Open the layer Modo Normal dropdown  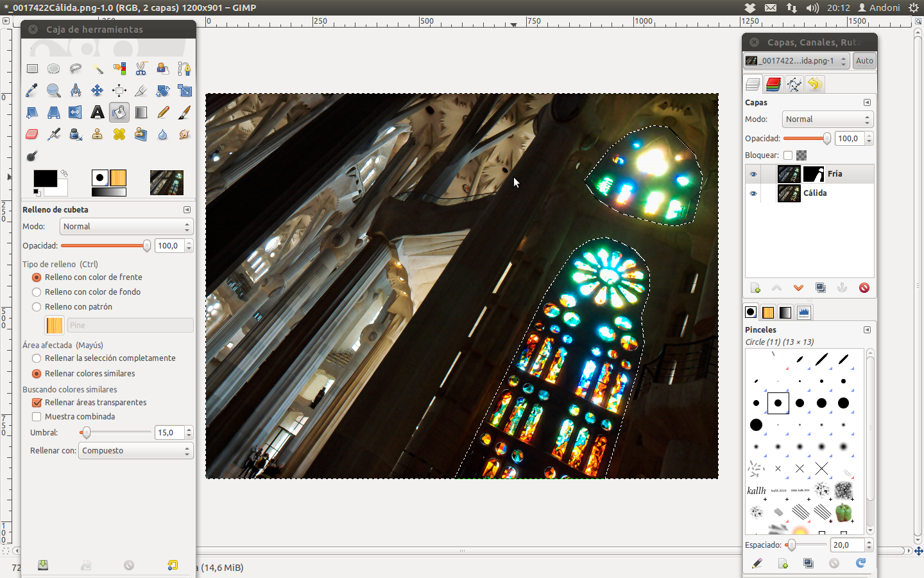828,119
